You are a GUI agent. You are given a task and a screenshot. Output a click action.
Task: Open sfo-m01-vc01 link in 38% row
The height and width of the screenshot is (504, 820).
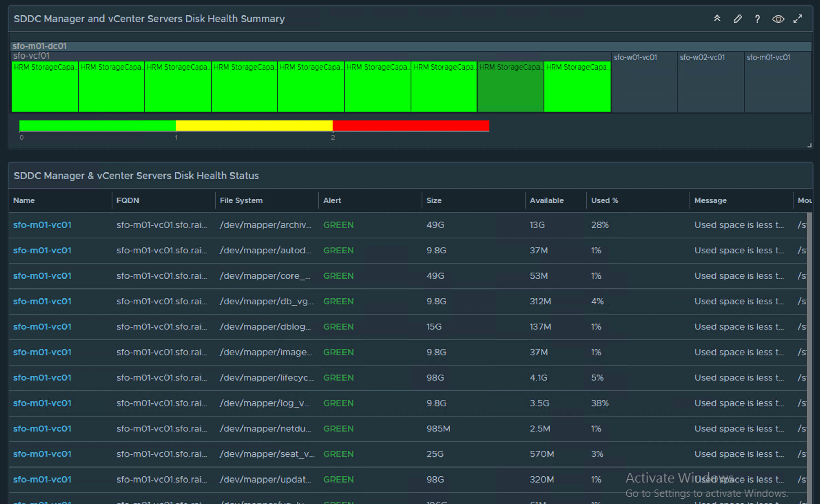point(42,403)
